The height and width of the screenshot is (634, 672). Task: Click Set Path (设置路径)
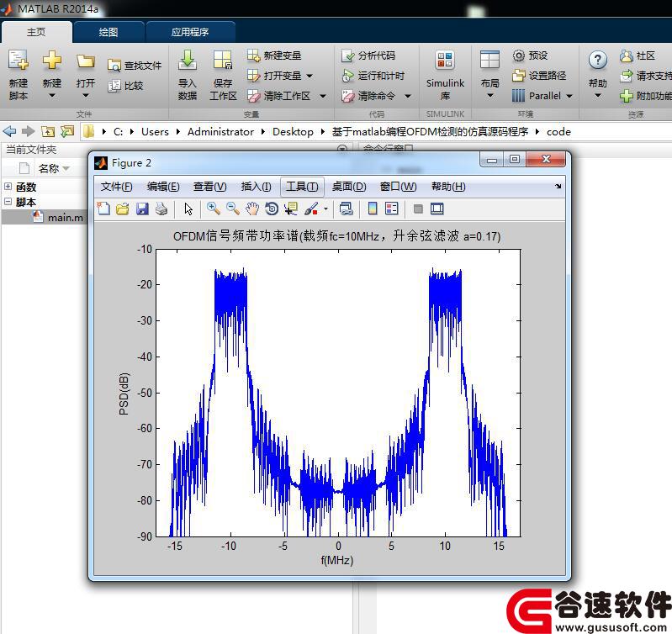point(539,76)
